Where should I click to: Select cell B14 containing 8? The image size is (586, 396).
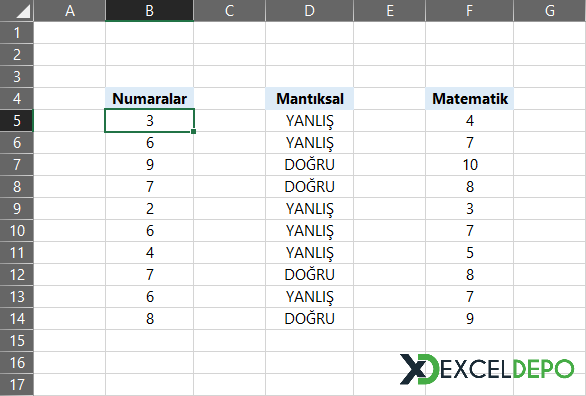(x=149, y=319)
